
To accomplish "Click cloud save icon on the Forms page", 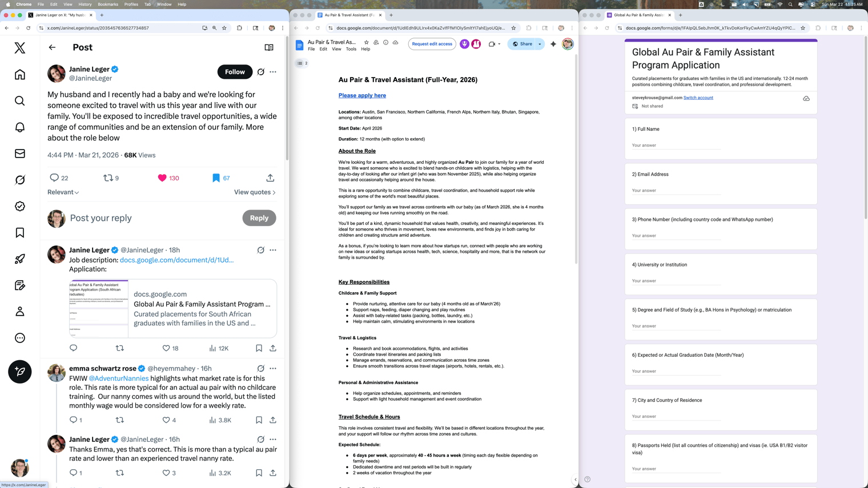I will click(x=806, y=99).
